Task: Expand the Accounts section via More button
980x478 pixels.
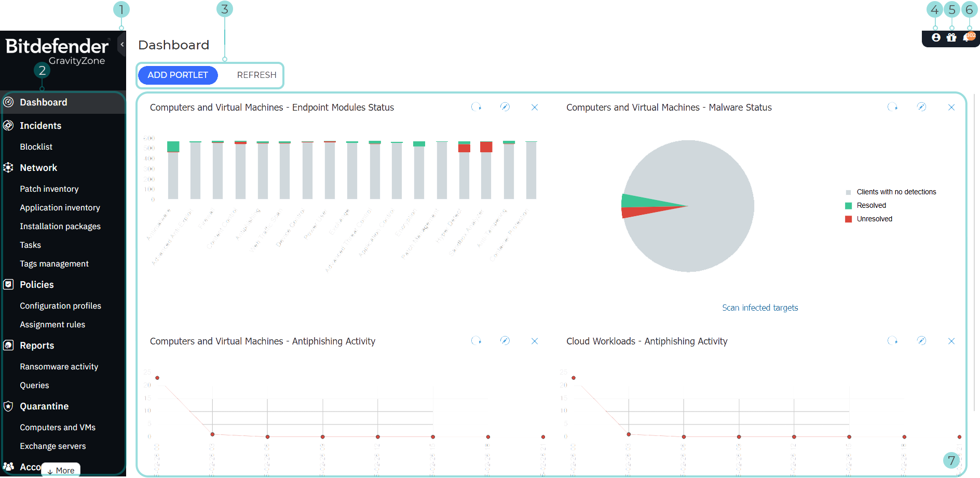Action: [60, 470]
